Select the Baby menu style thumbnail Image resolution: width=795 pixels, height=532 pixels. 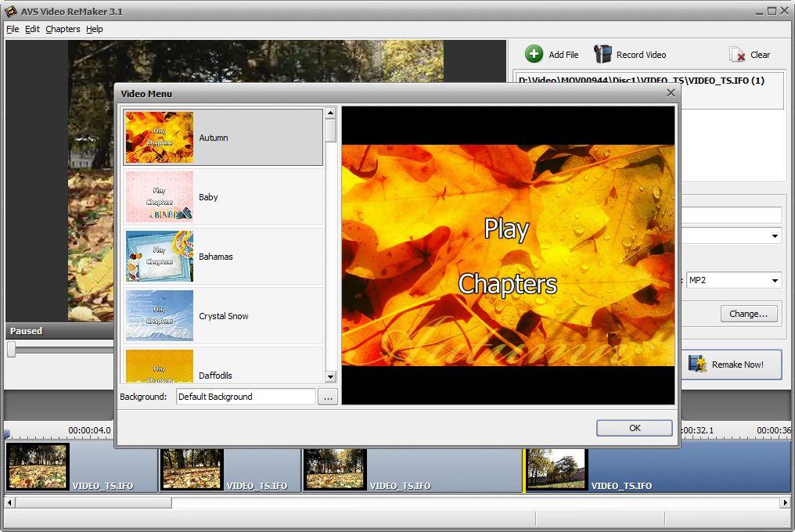click(159, 197)
